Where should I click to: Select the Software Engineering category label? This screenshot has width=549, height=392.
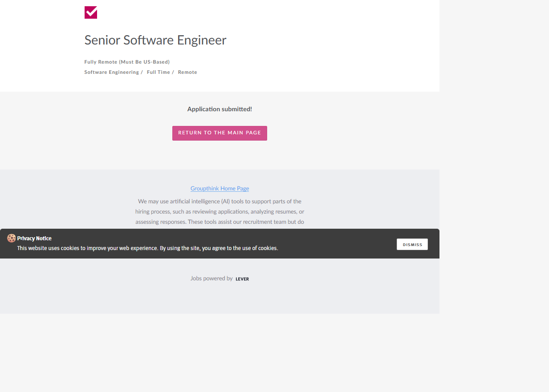[111, 72]
